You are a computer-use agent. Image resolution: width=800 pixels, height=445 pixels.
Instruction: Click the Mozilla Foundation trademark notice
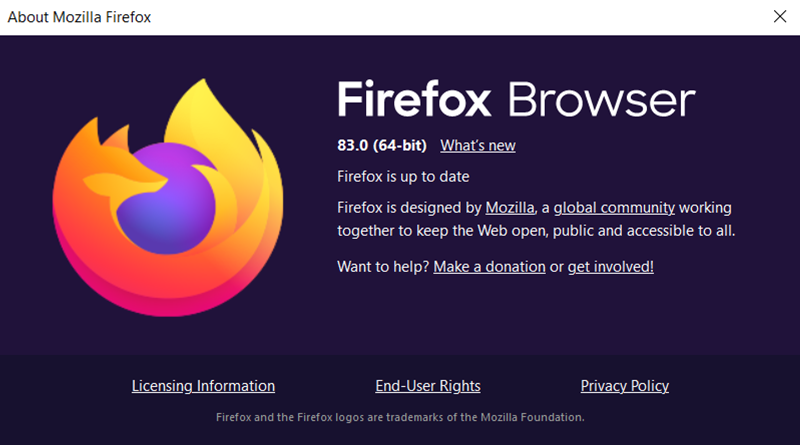coord(400,417)
